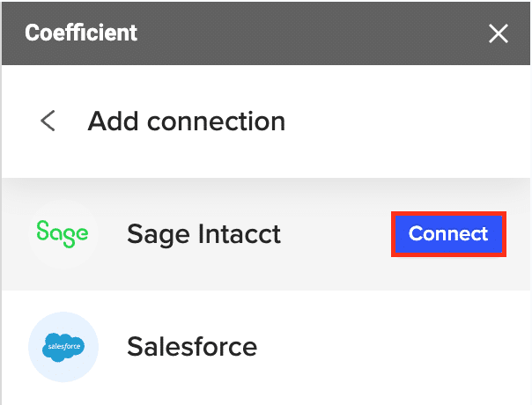532x405 pixels.
Task: Click the Add connection heading
Action: [x=186, y=121]
